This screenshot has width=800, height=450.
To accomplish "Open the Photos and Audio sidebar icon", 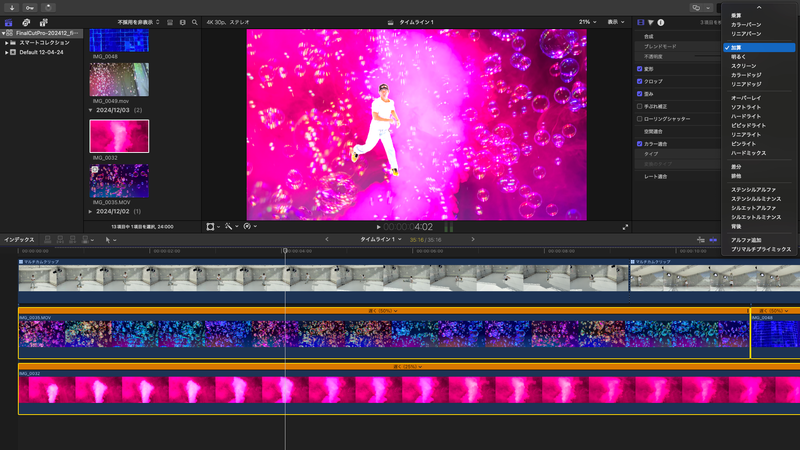I will tap(26, 22).
